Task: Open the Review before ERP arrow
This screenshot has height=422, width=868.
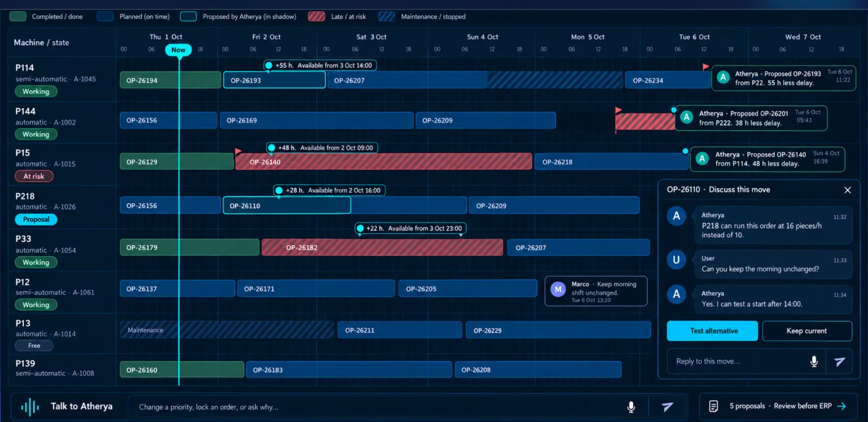Action: (x=842, y=406)
